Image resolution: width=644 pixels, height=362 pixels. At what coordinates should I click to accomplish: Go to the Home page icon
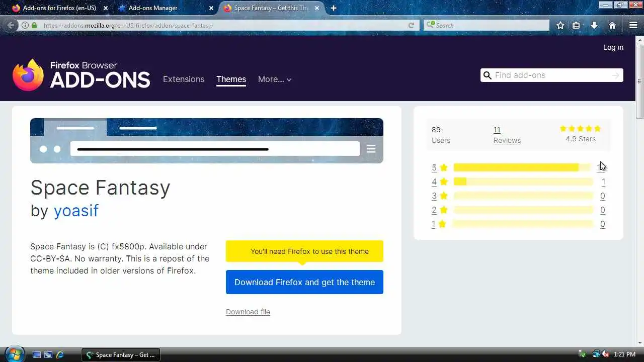tap(612, 25)
